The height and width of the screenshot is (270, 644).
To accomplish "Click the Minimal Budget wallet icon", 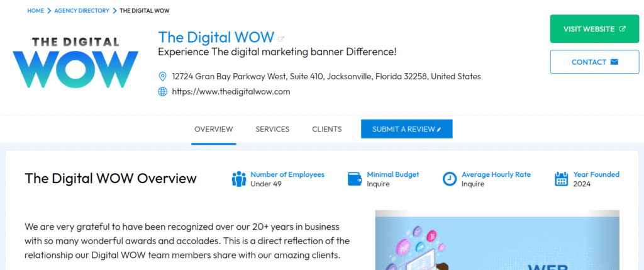I will pos(355,179).
